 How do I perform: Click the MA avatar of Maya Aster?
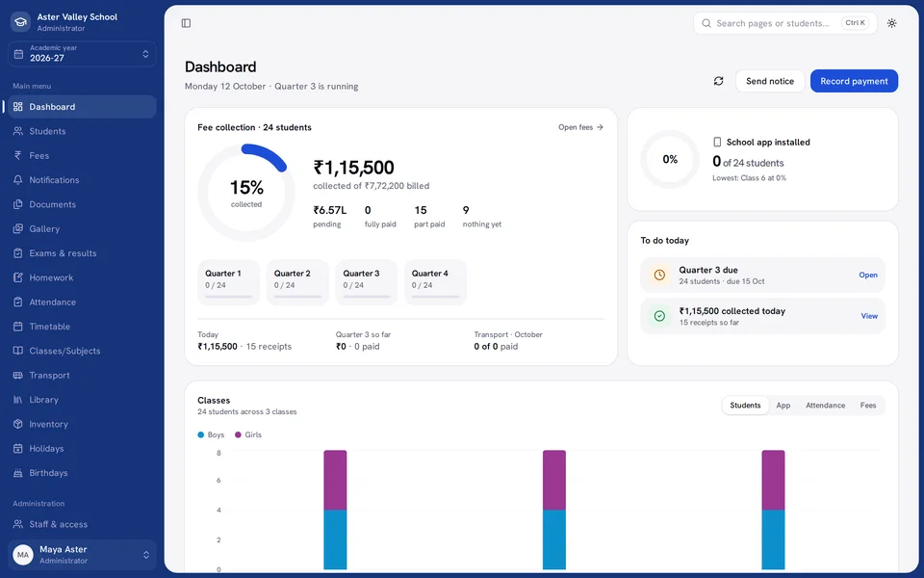[23, 555]
